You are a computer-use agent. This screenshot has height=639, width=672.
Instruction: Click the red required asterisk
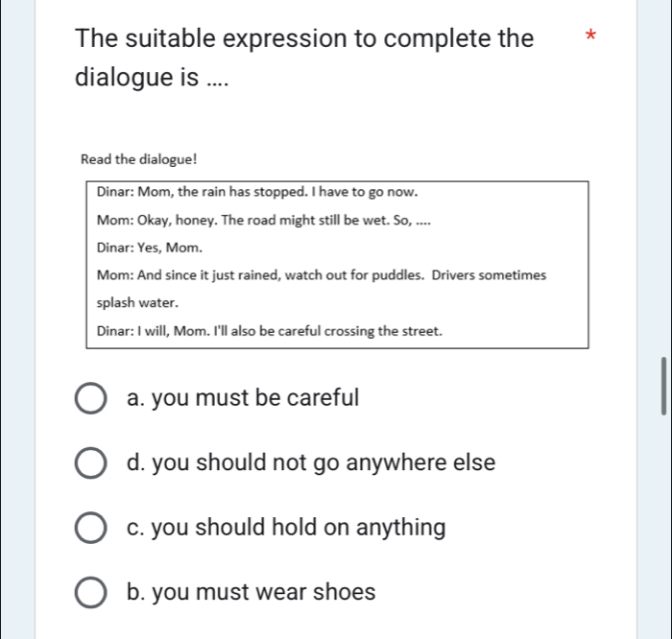pyautogui.click(x=590, y=35)
